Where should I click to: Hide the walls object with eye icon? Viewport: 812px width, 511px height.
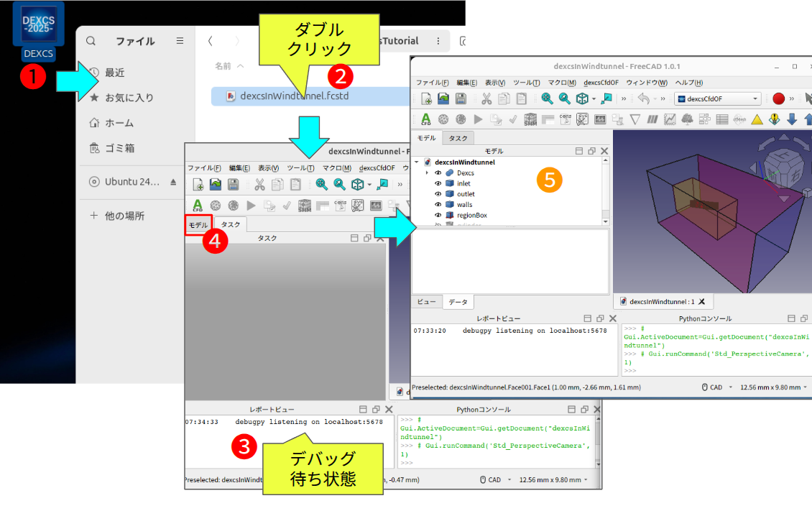(x=438, y=205)
